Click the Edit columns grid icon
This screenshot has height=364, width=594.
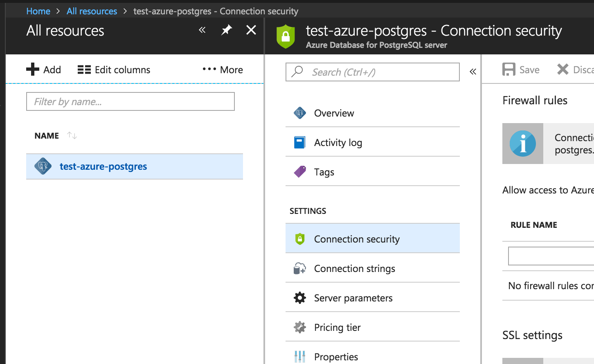click(84, 70)
